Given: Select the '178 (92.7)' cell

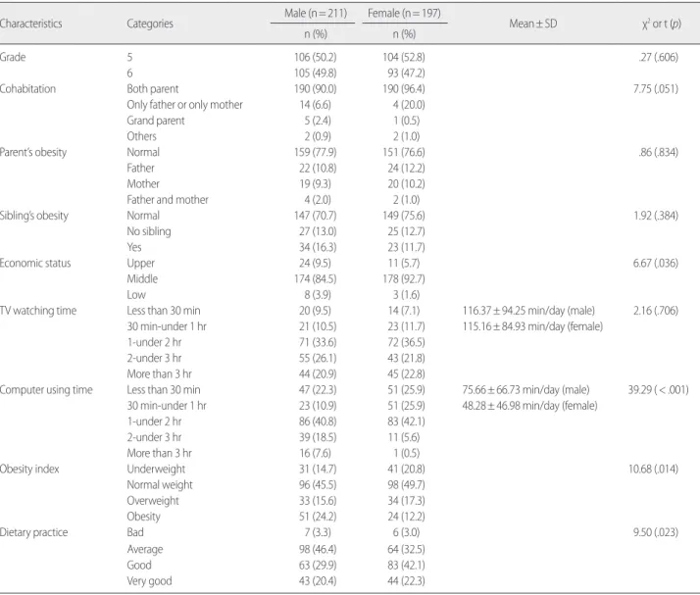Looking at the screenshot, I should [404, 279].
